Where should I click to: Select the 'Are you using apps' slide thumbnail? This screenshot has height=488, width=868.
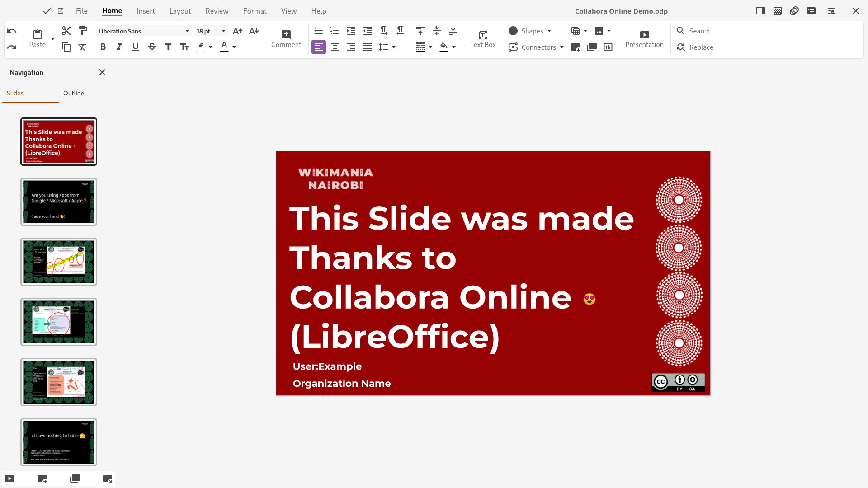tap(59, 202)
